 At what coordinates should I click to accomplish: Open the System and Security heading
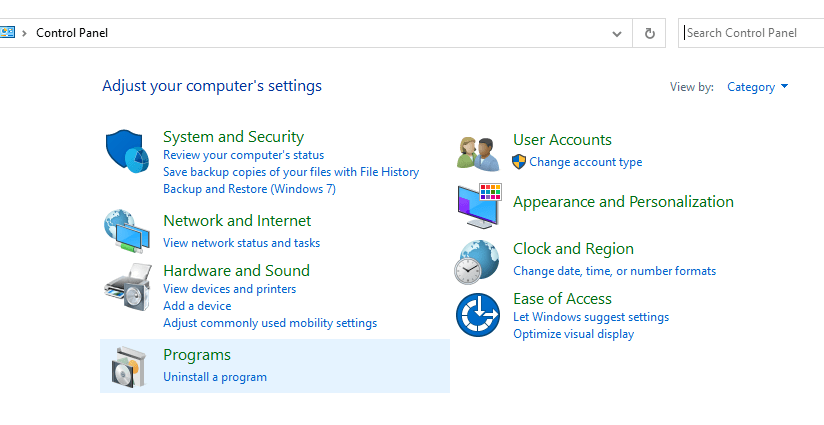[x=233, y=137]
